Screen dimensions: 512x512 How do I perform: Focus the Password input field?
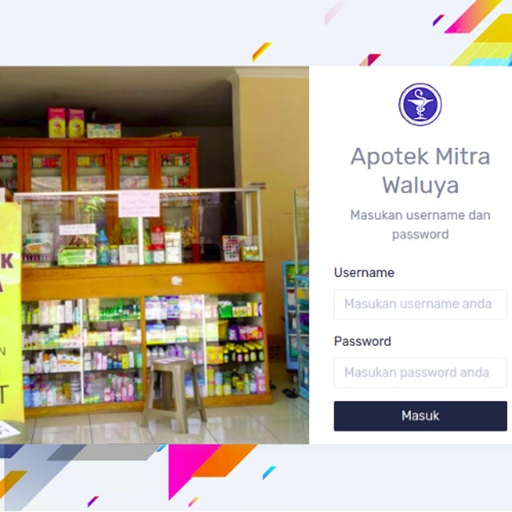point(420,373)
